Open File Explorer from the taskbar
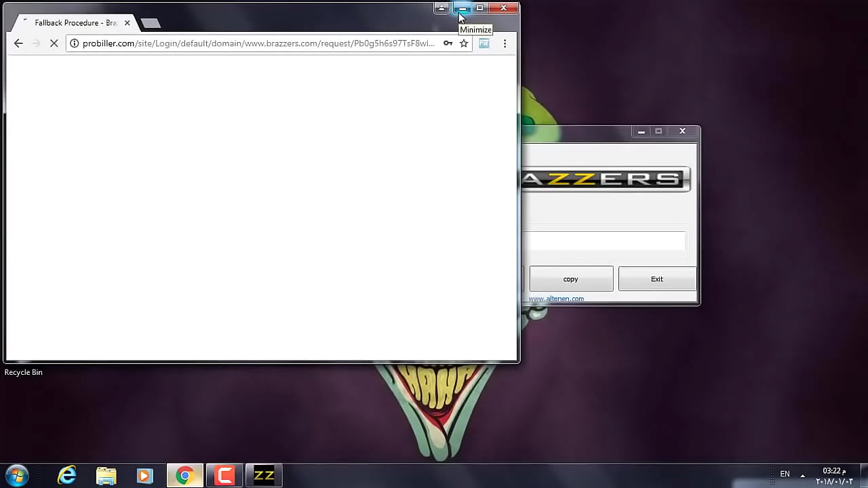Viewport: 868px width, 488px height. [106, 475]
